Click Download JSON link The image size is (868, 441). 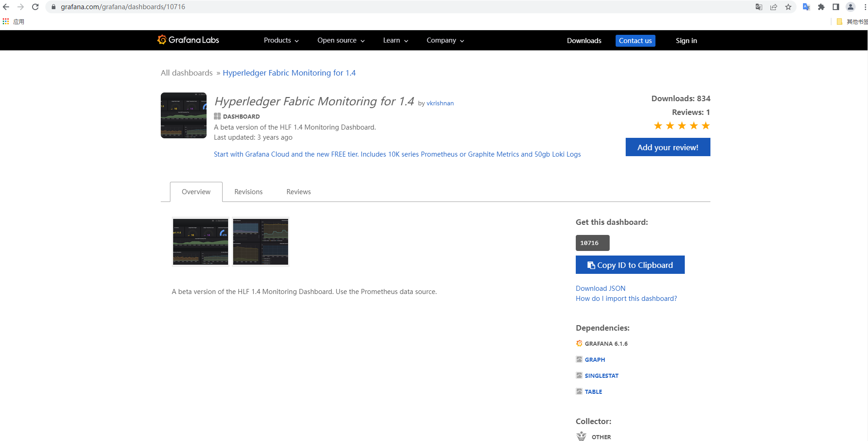pos(601,289)
